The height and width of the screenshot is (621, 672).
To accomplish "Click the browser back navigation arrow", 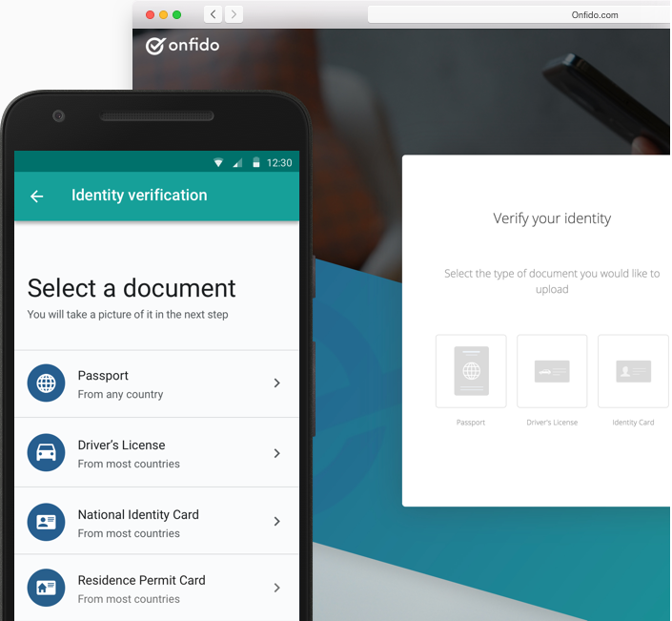I will (213, 14).
